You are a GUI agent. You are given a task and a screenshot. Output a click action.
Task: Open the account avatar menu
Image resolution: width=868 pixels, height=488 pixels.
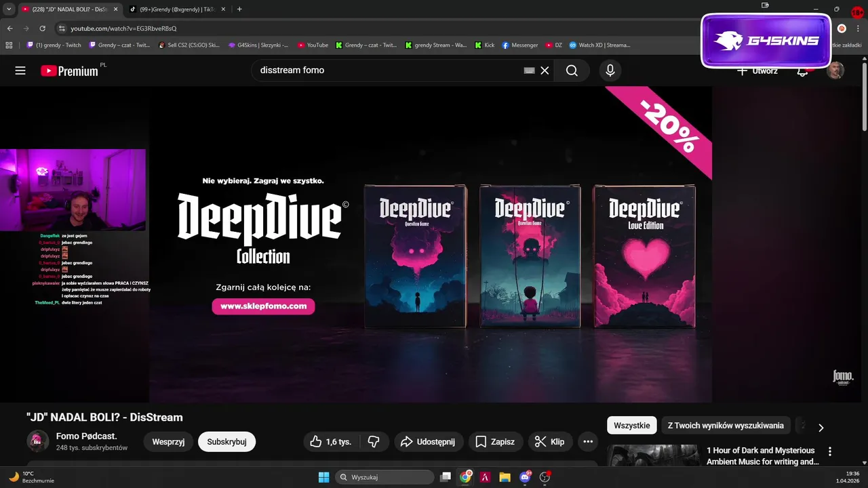pos(836,70)
